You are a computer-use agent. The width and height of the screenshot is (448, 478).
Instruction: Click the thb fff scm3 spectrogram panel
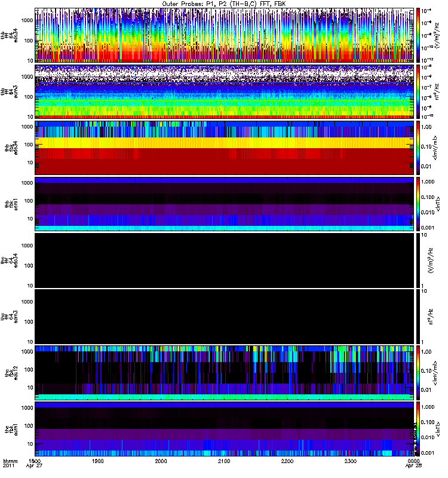224,91
